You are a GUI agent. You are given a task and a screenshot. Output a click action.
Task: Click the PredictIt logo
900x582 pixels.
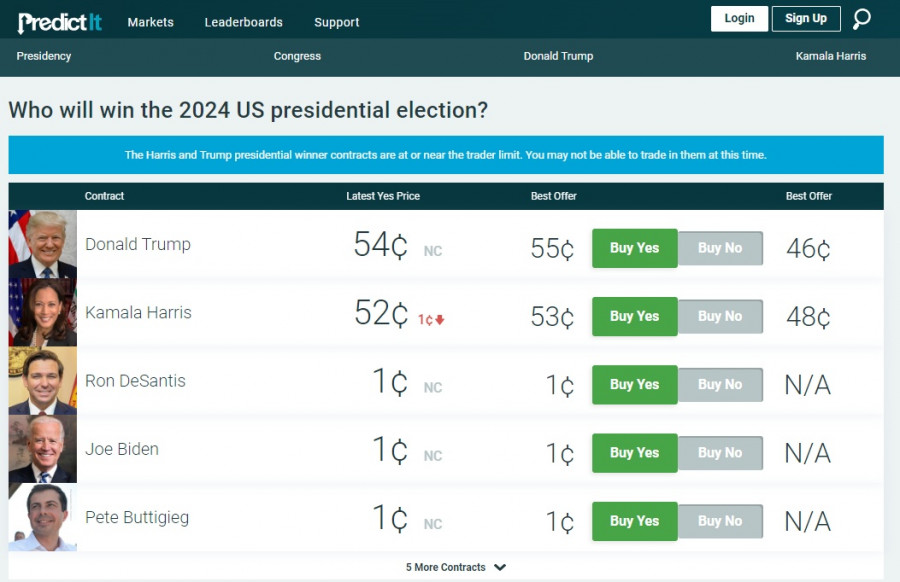point(61,21)
